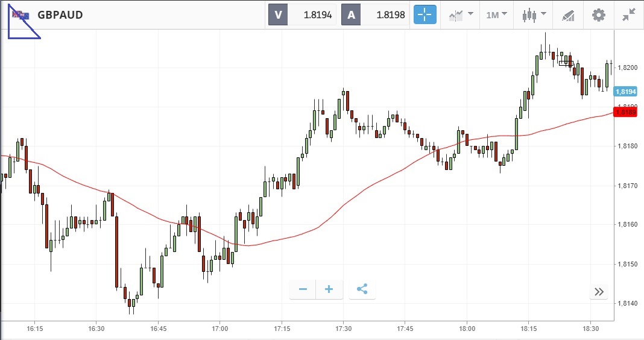The width and height of the screenshot is (644, 340).
Task: Click the small rectangle marker on candles
Action: pyautogui.click(x=566, y=63)
